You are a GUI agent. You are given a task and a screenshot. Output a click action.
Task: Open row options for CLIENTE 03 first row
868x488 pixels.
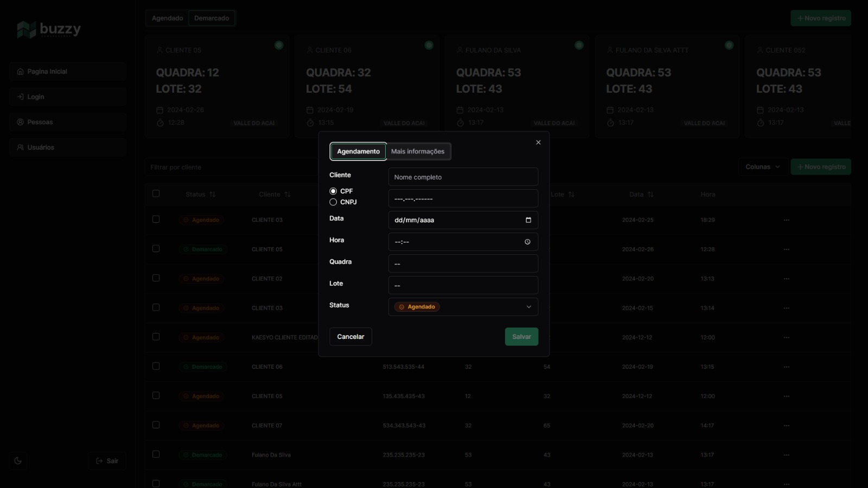pos(786,220)
